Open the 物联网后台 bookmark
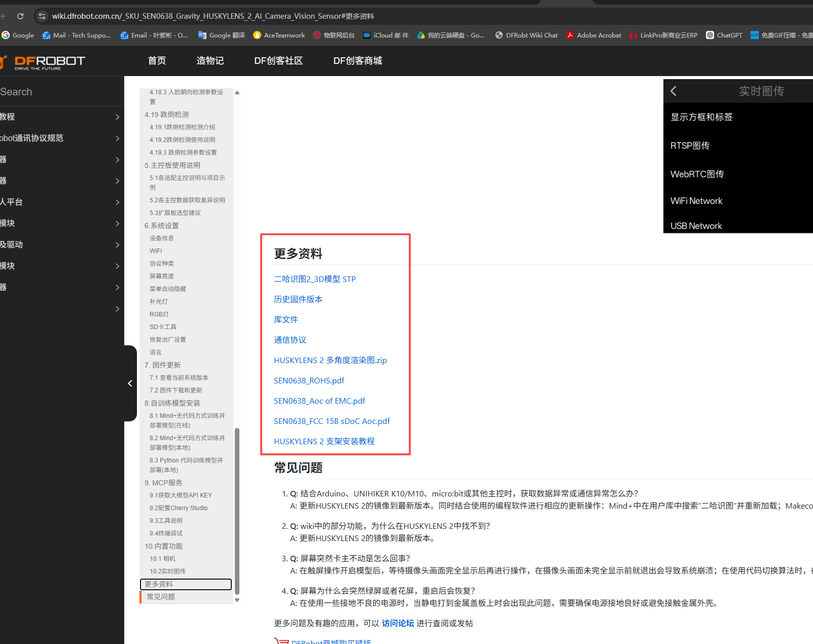813x644 pixels. 334,35
